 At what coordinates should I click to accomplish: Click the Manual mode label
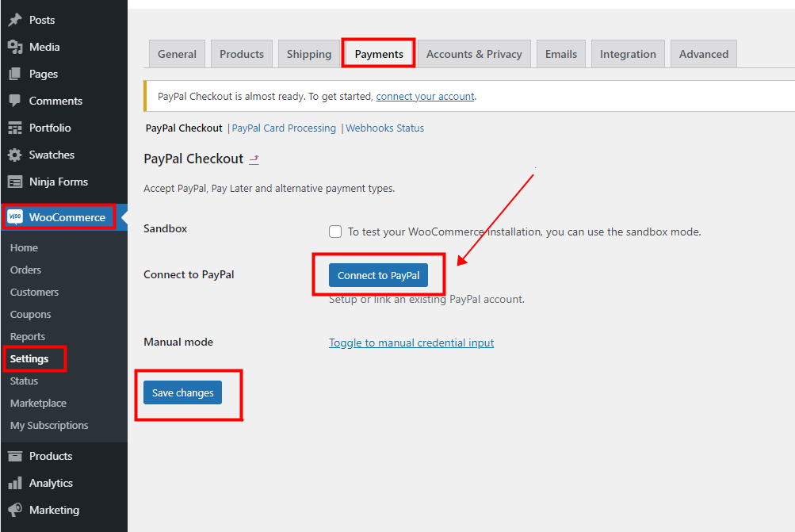point(178,342)
